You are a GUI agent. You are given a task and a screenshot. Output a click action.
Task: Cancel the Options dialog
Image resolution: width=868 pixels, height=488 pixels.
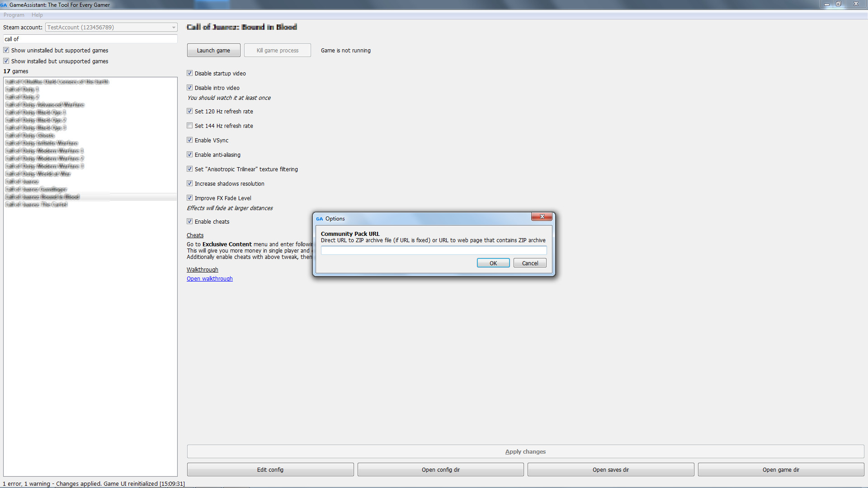click(x=529, y=263)
